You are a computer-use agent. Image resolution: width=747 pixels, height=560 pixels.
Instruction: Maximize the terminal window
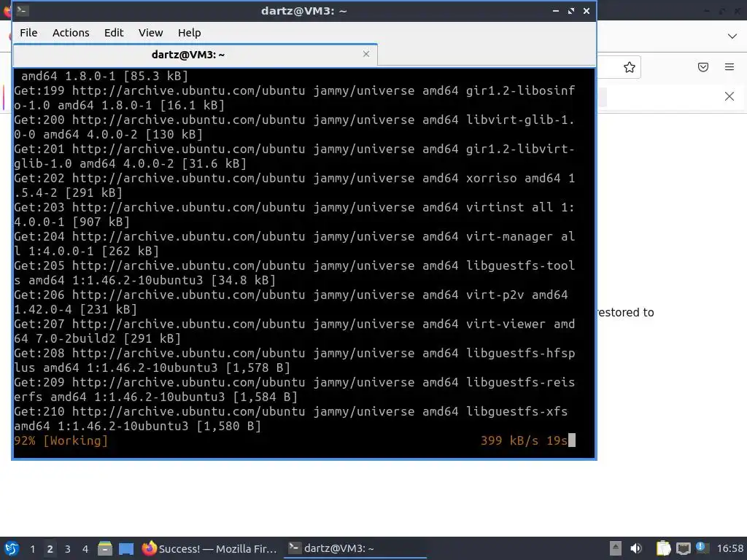coord(570,10)
